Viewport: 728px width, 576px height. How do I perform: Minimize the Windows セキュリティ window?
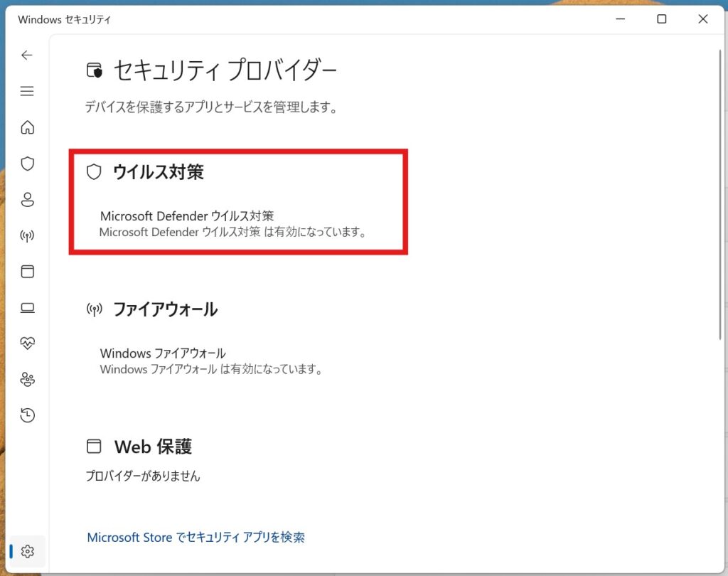click(x=620, y=19)
